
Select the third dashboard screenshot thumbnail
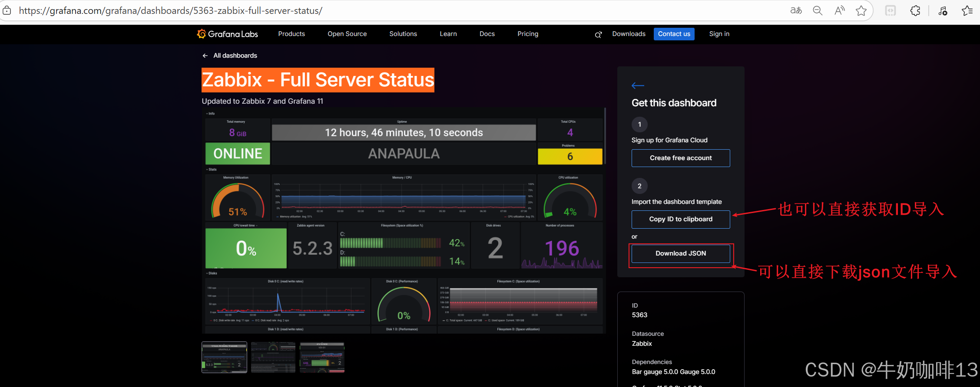point(322,357)
